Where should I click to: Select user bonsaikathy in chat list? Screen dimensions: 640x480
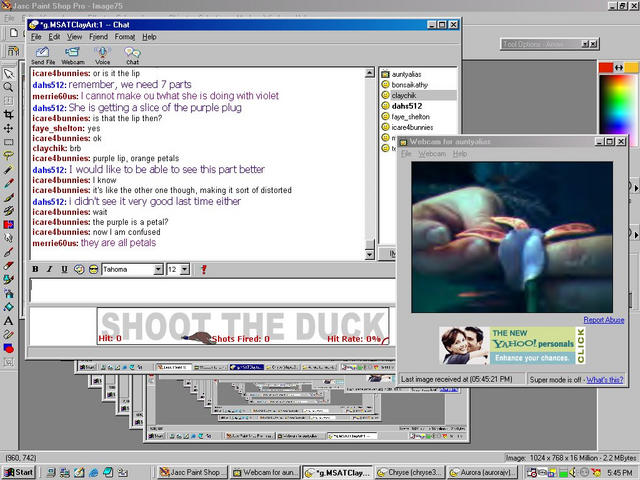[418, 85]
